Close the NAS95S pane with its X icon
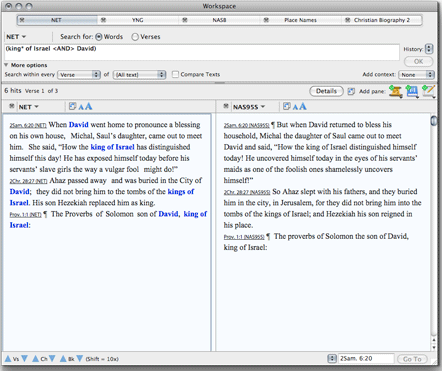The image size is (442, 371). 226,106
